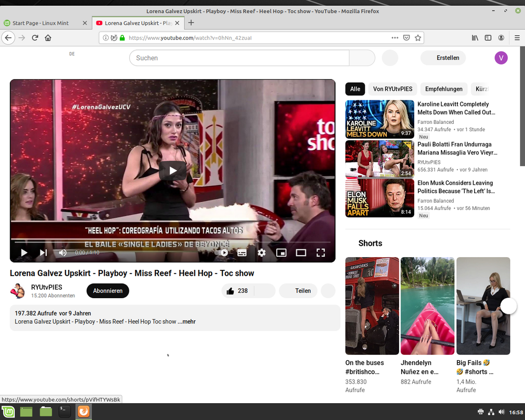The image size is (525, 420).
Task: Close the Start Page - Linux Mint tab
Action: tap(85, 23)
